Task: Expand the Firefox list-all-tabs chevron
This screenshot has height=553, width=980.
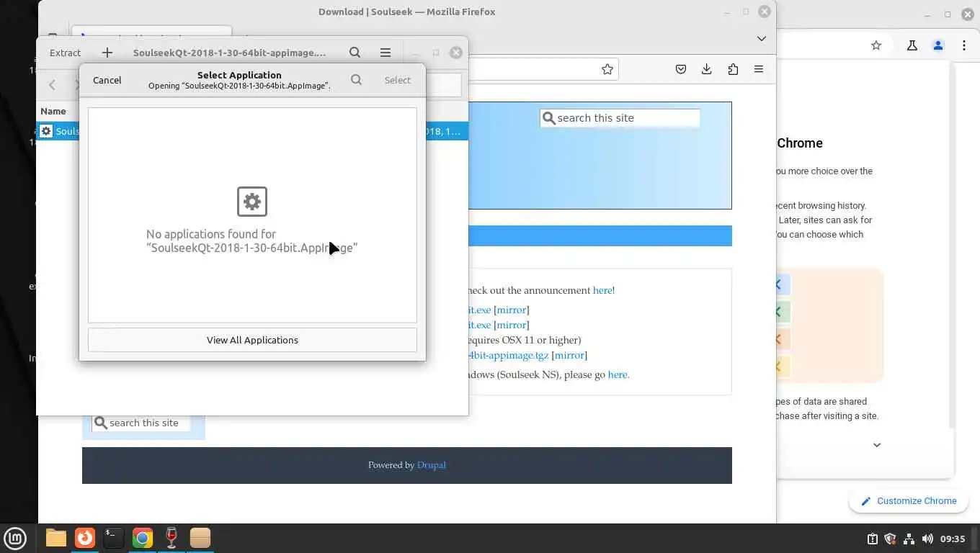Action: pos(761,38)
